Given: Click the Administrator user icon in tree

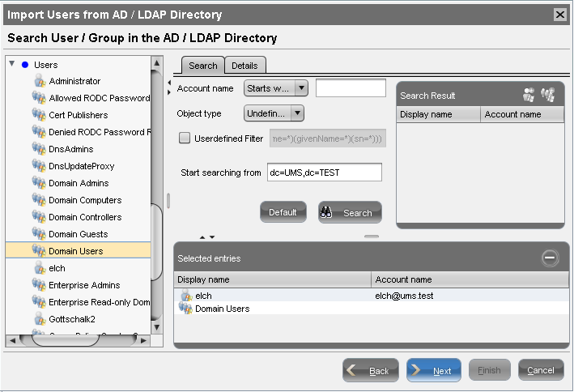Looking at the screenshot, I should pos(39,81).
